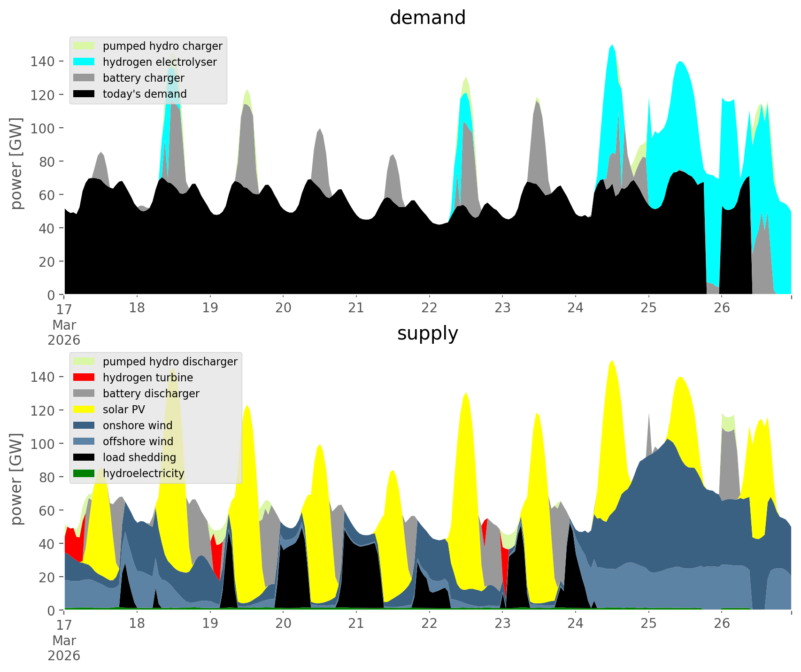
Task: Click the 'battery charger' legend label
Action: pyautogui.click(x=143, y=78)
